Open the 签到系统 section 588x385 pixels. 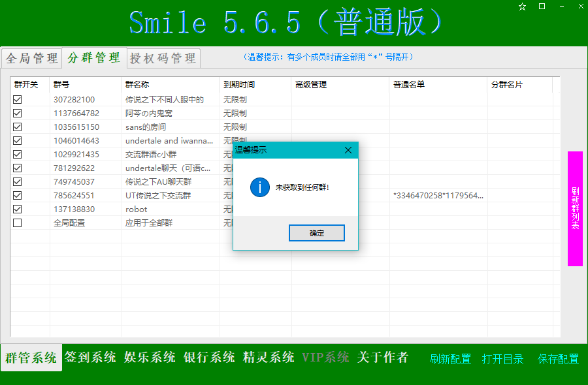[x=91, y=358]
